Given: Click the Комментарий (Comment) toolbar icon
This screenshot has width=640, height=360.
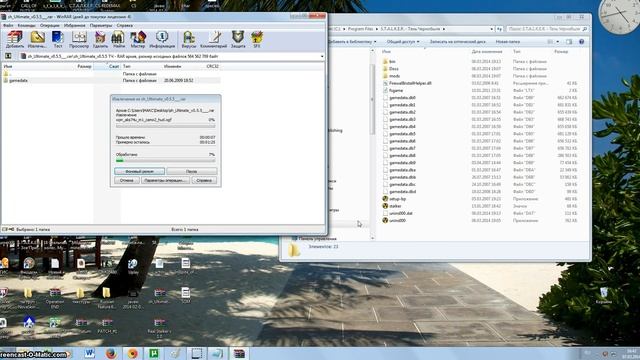Looking at the screenshot, I should [x=213, y=40].
